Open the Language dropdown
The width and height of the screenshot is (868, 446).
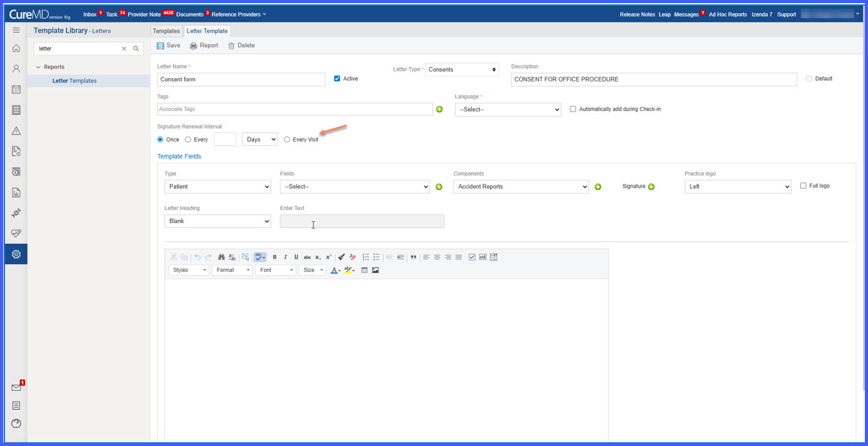pyautogui.click(x=508, y=110)
